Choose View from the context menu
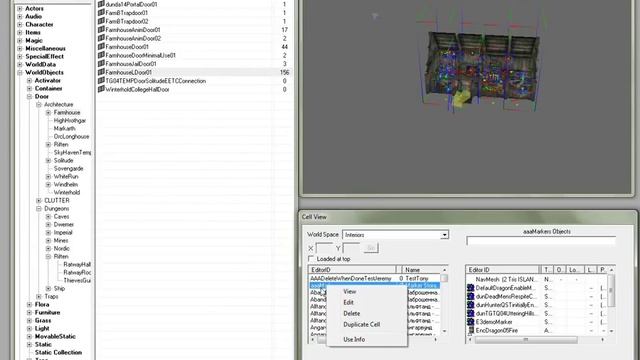 (350, 291)
